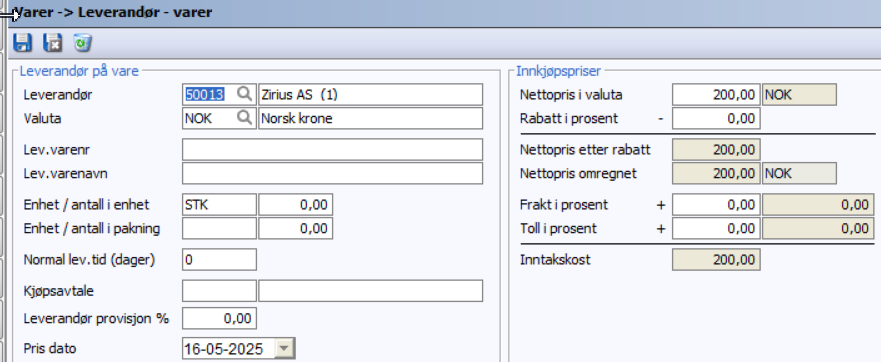Click the Rabatt i prosent field
The width and height of the screenshot is (881, 362).
716,119
